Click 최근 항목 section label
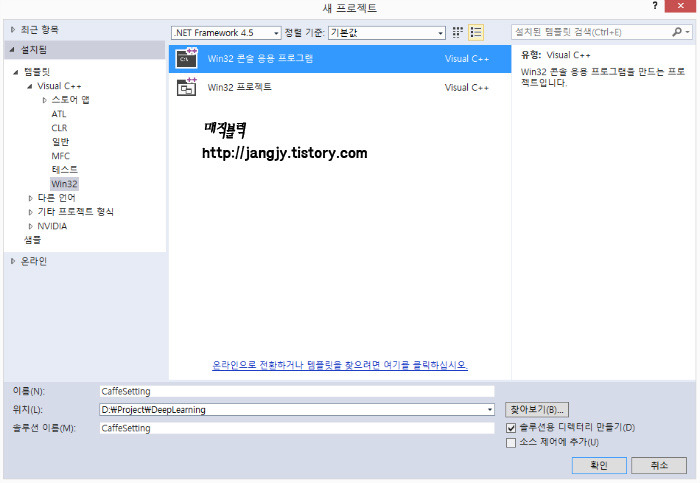 point(39,29)
